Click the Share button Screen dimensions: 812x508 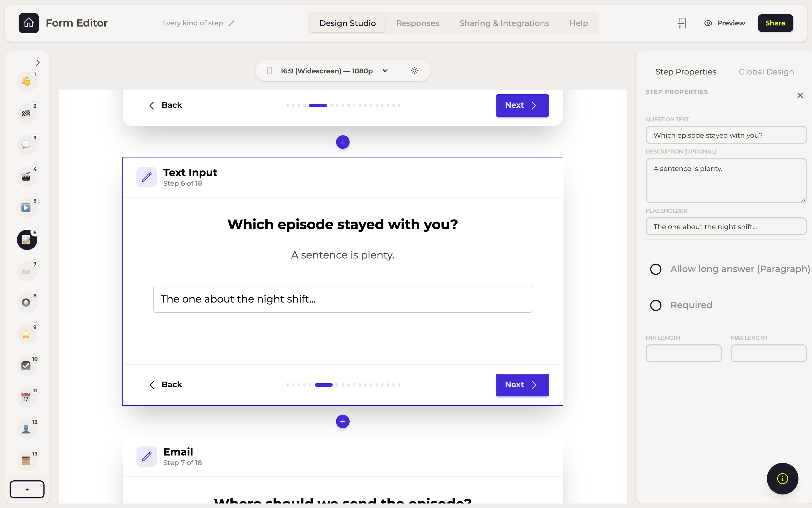[x=775, y=23]
